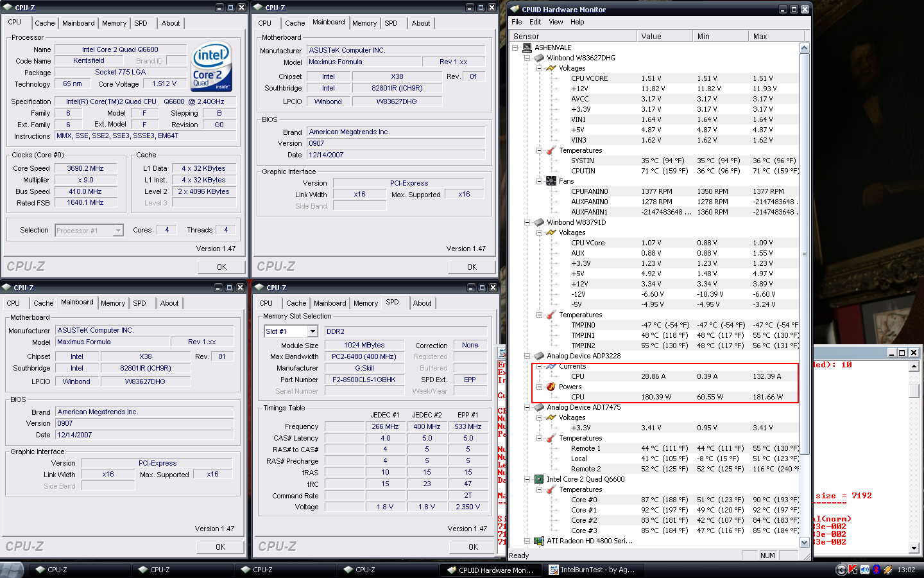Click the taskbar clock showing 13:02

[x=906, y=570]
